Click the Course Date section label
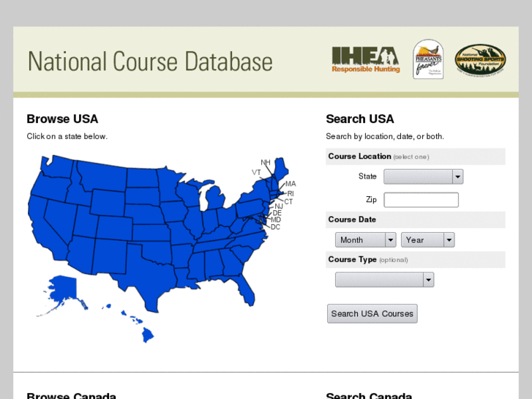This screenshot has width=532, height=399. [352, 220]
